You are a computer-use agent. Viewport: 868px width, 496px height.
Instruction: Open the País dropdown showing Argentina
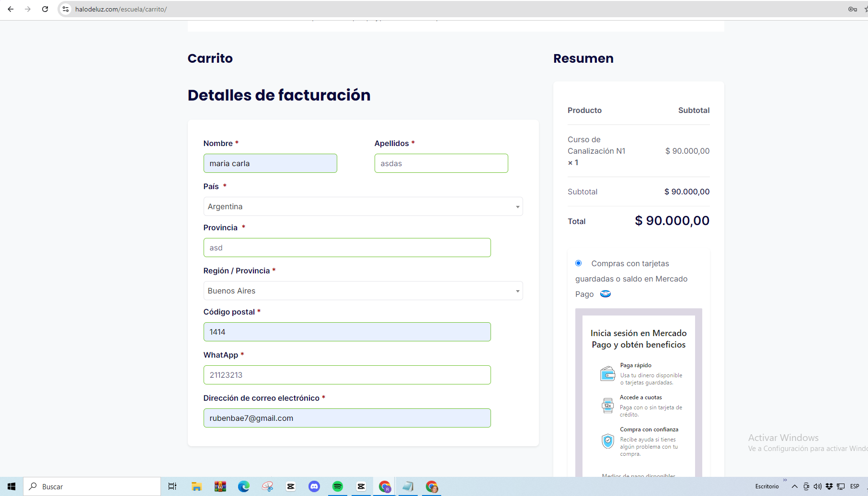pos(363,206)
